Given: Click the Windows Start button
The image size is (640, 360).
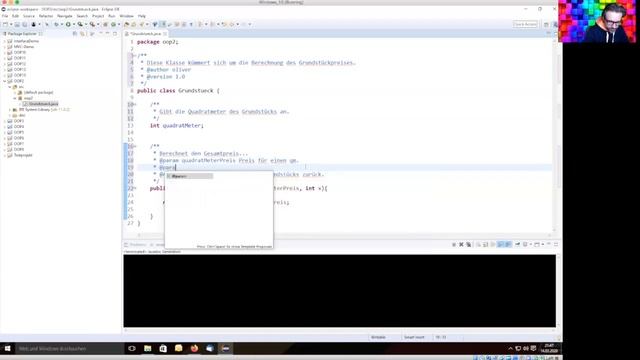Looking at the screenshot, I should [x=7, y=349].
